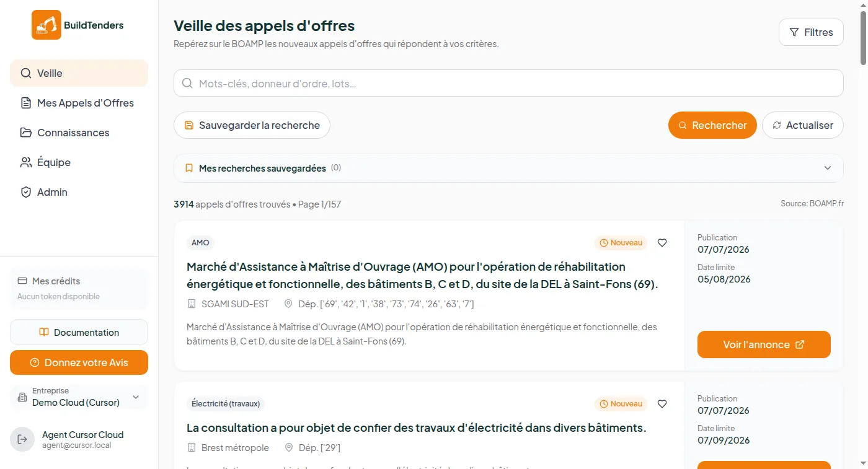Click the vertical page scrollbar
Image resolution: width=868 pixels, height=469 pixels.
[864, 37]
